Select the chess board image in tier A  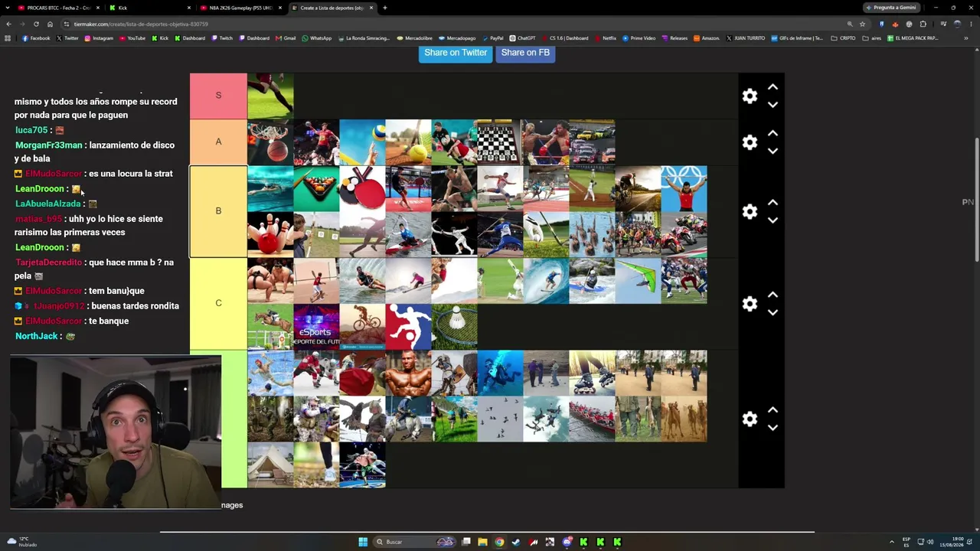click(x=500, y=142)
